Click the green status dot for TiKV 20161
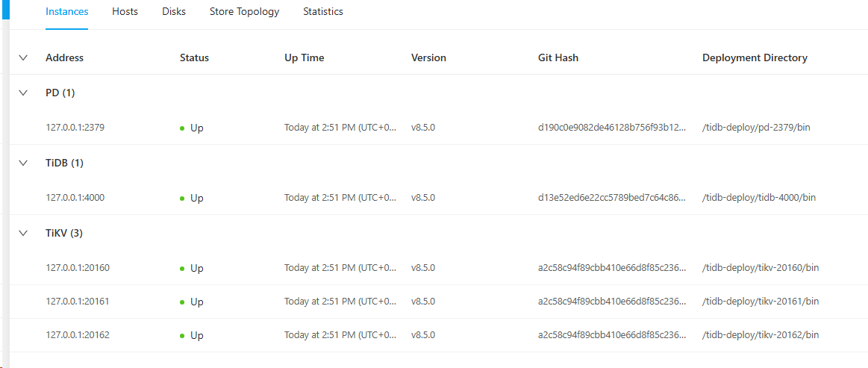This screenshot has height=368, width=868. (x=182, y=302)
